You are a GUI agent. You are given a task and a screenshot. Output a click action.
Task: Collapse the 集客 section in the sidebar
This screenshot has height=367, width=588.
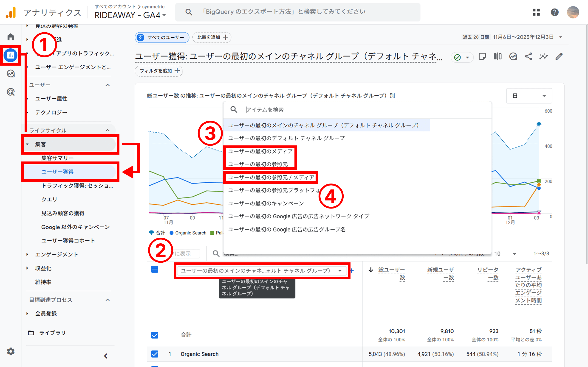pyautogui.click(x=27, y=144)
